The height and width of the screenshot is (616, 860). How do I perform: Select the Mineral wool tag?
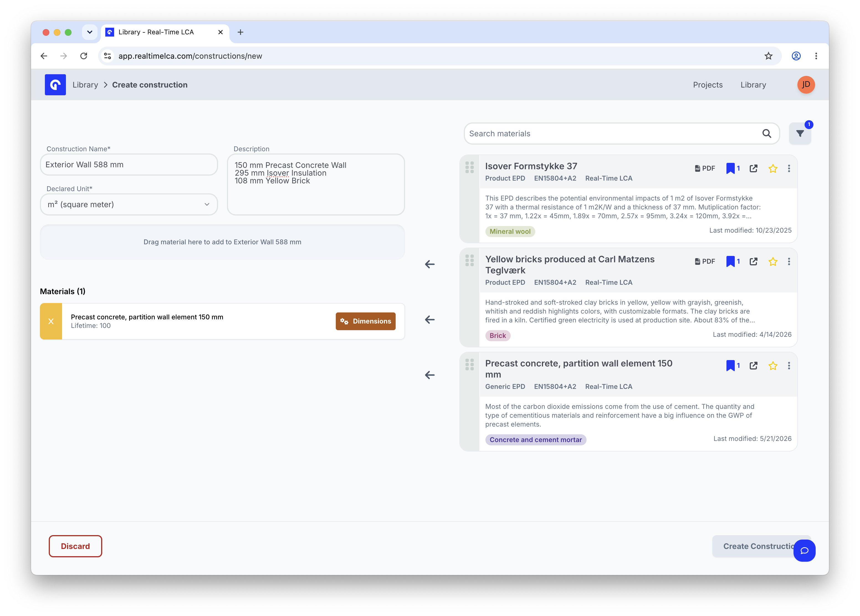510,231
